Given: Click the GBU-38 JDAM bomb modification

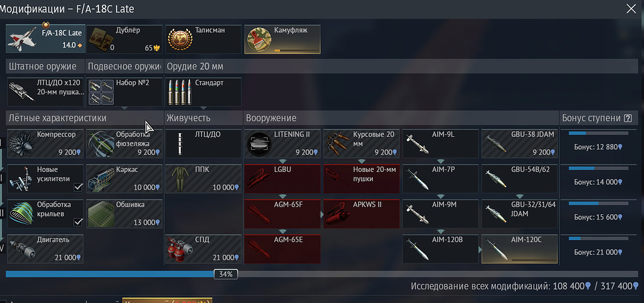Looking at the screenshot, I should coord(520,143).
